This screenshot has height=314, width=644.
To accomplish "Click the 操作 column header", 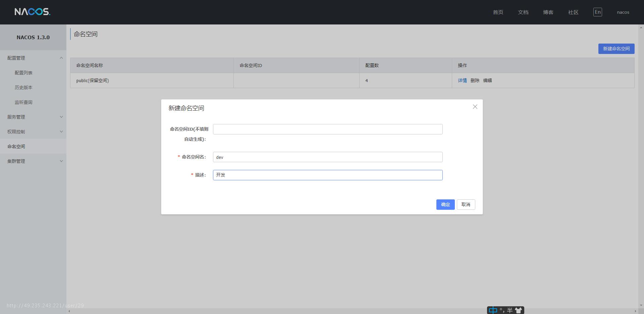I will pos(543,65).
